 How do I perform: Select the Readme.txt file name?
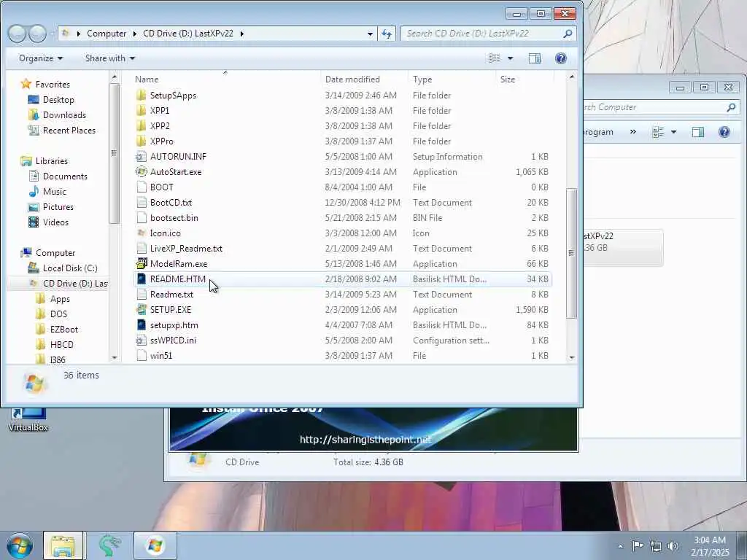(171, 295)
